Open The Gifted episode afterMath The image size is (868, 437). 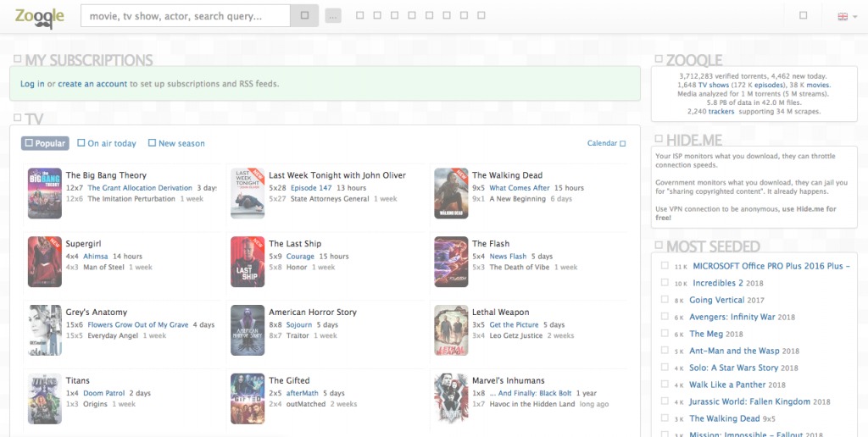pos(303,394)
